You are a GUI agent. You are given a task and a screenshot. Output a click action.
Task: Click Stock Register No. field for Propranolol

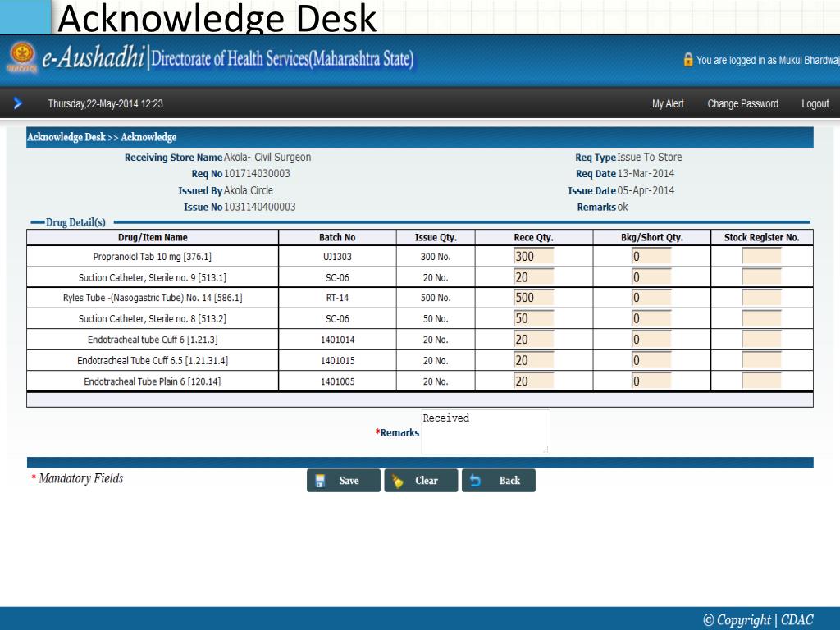coord(761,257)
